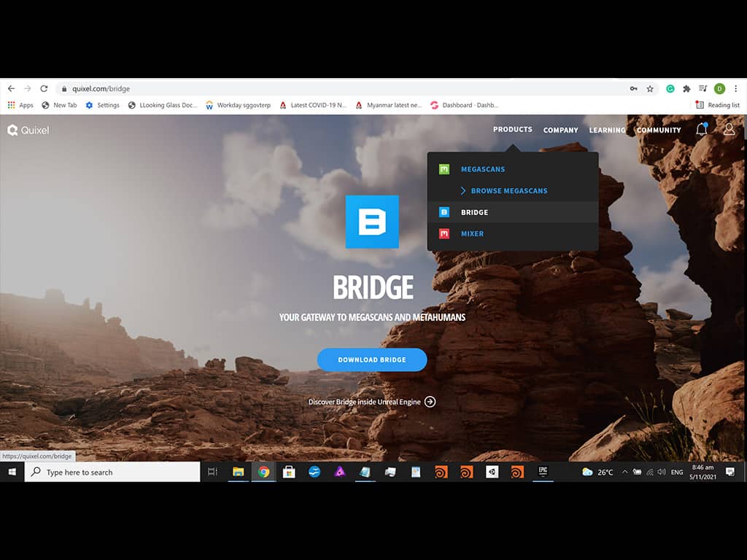Image resolution: width=747 pixels, height=560 pixels.
Task: Click the site lock icon
Action: tap(64, 88)
